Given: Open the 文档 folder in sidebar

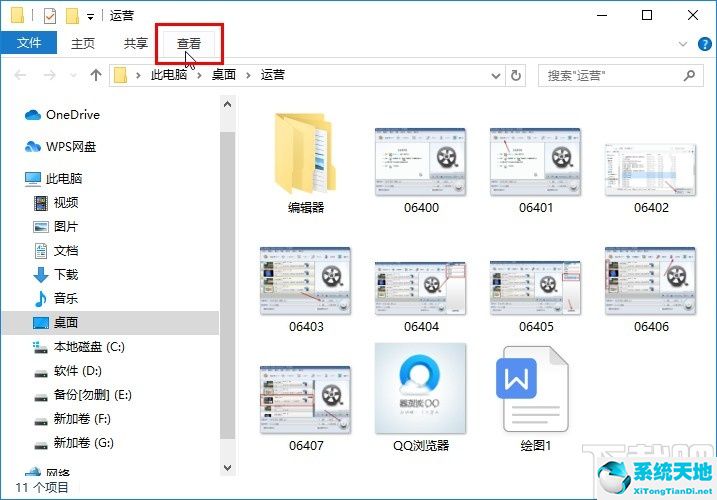Looking at the screenshot, I should [56, 251].
